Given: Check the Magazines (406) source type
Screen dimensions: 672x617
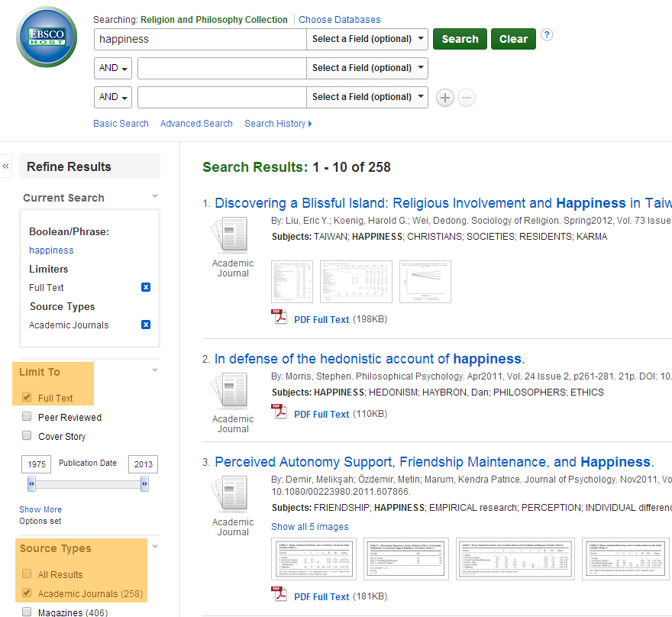Looking at the screenshot, I should pyautogui.click(x=27, y=612).
